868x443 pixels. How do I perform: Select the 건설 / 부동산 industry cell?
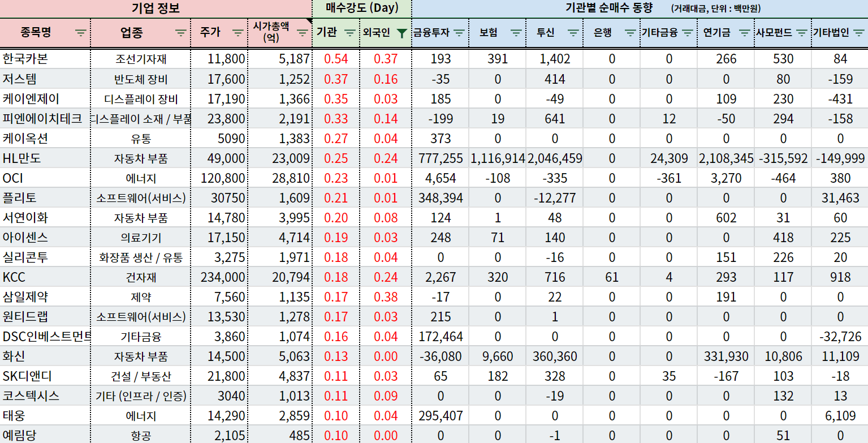(141, 376)
